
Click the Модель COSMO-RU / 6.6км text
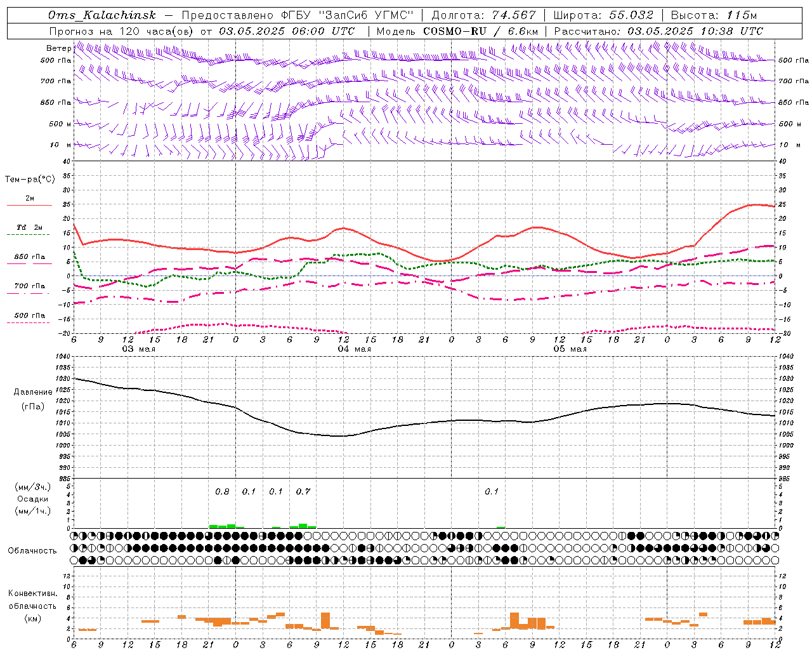(x=457, y=31)
